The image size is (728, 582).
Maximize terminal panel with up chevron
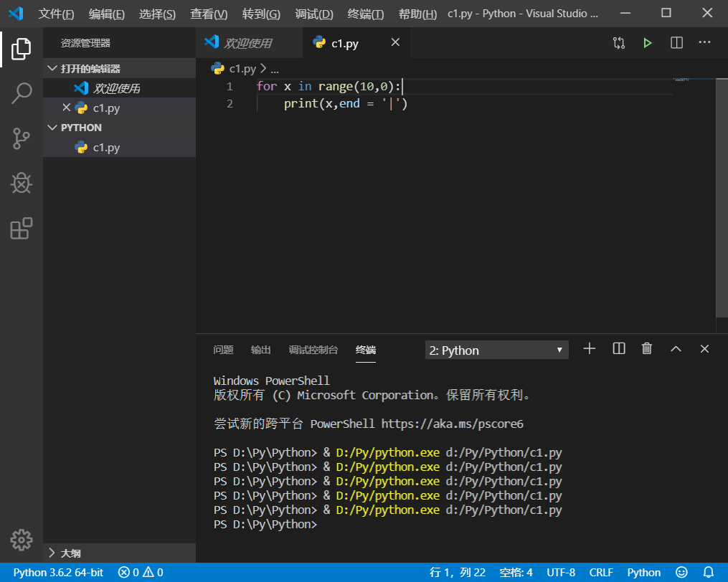(676, 349)
